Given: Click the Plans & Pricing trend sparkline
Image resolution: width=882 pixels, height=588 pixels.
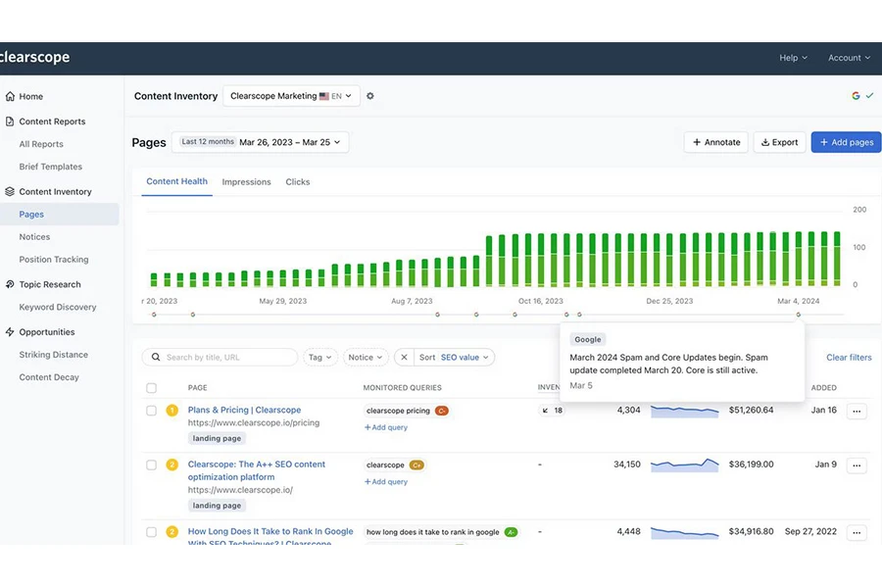Looking at the screenshot, I should click(x=685, y=411).
